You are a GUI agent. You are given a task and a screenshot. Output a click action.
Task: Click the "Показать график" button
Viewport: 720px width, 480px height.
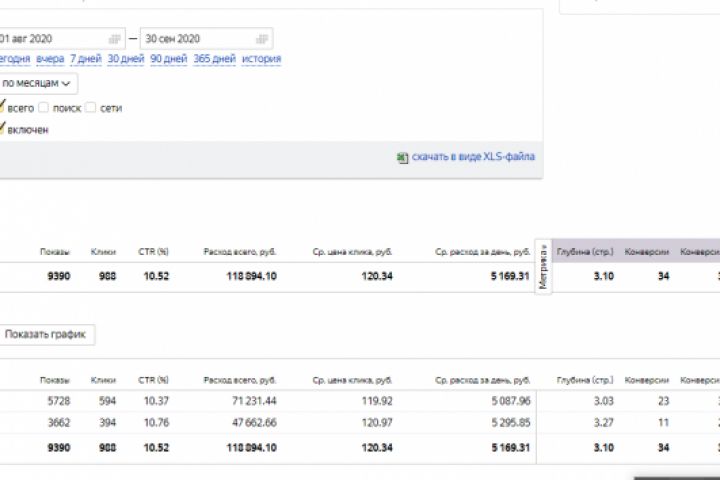(x=45, y=334)
